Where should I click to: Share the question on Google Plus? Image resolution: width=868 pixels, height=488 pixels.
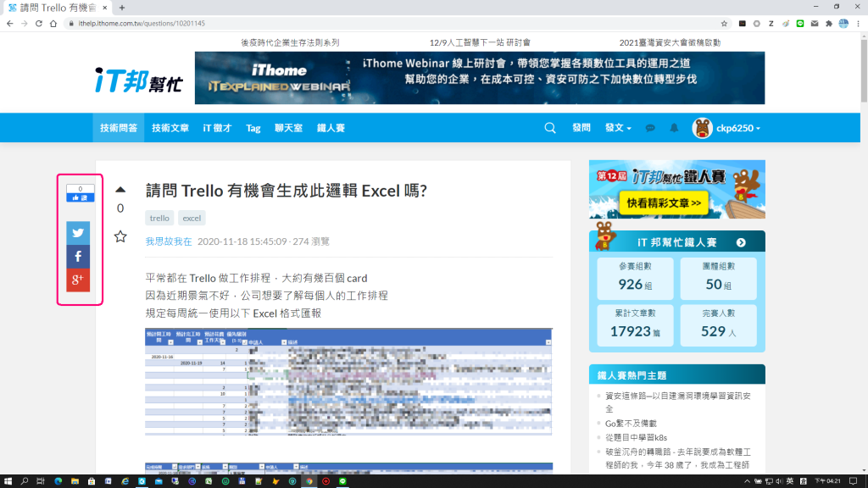point(78,280)
